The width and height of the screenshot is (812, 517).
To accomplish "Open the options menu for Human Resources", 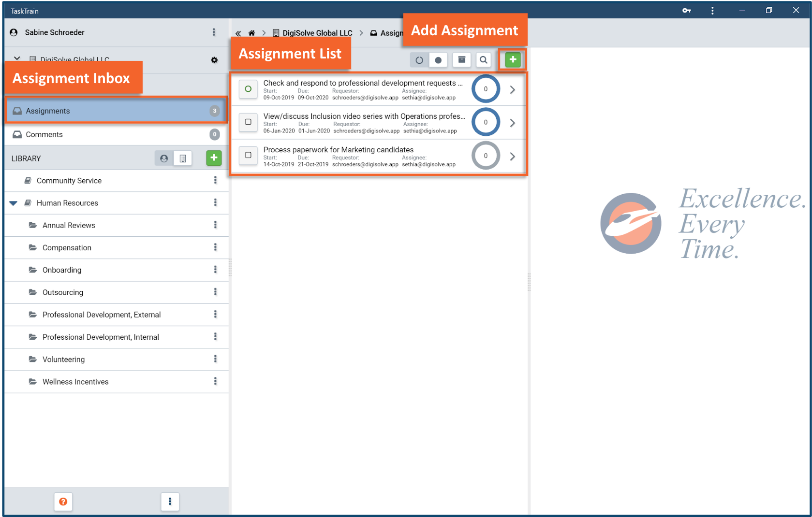I will click(x=215, y=202).
